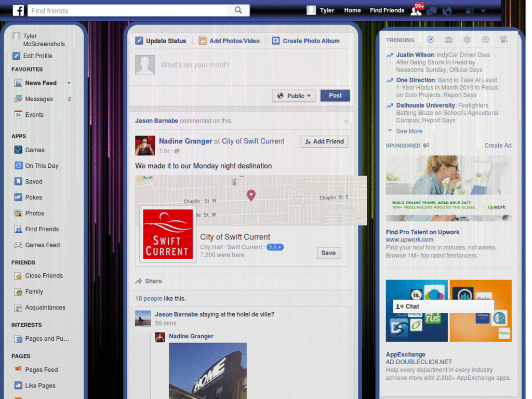Select sports trending icon
The image size is (532, 399).
coord(485,39)
